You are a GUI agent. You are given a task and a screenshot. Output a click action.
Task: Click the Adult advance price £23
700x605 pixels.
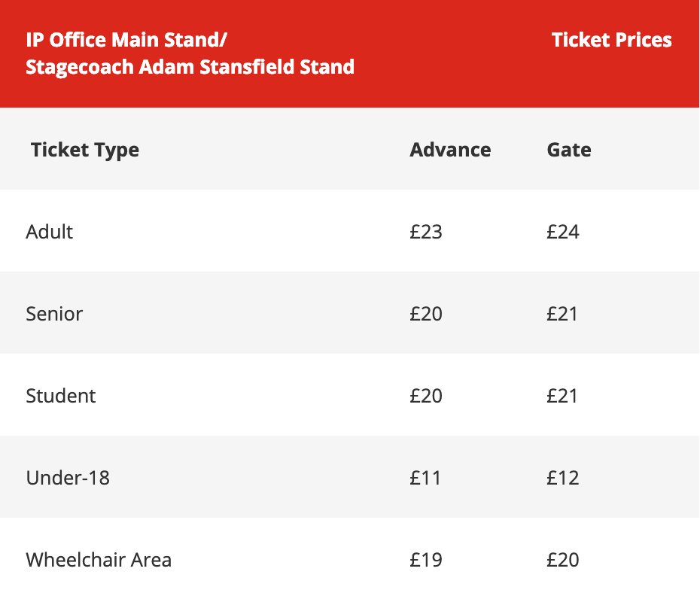[x=426, y=232]
